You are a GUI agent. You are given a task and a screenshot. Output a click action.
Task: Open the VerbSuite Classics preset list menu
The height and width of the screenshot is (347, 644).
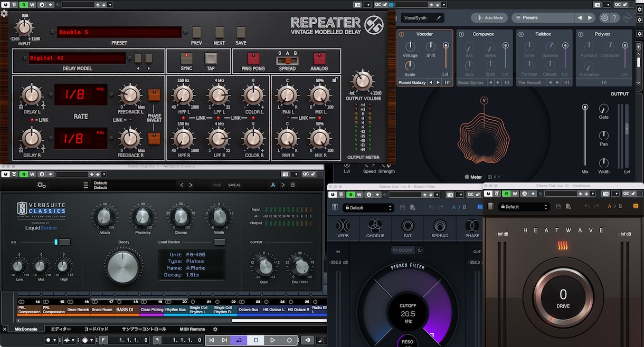pos(86,185)
